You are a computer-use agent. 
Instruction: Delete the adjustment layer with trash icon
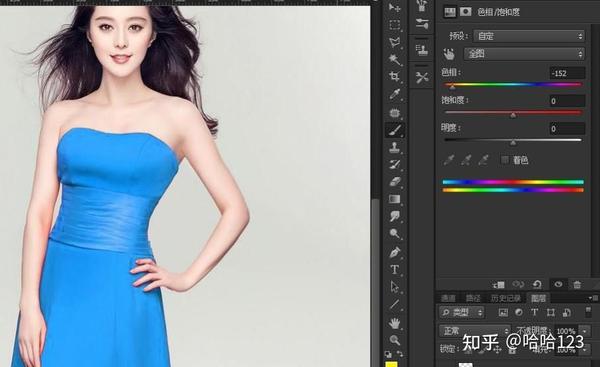click(577, 284)
